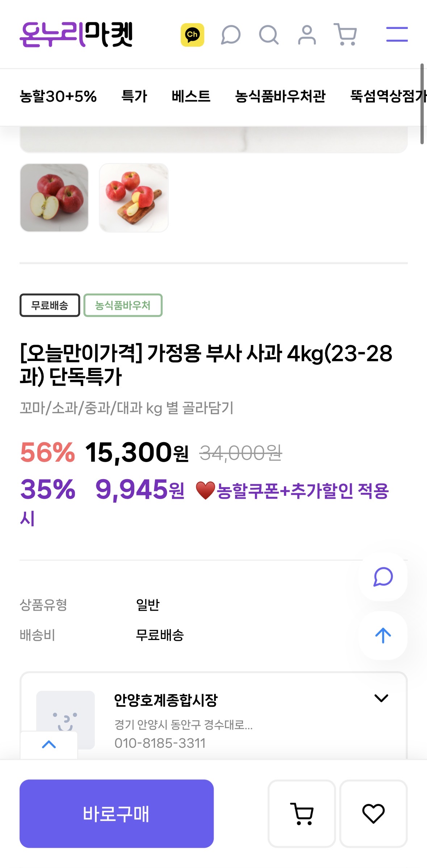The image size is (427, 868).
Task: Expand the bottom-left up chevron panel
Action: tap(49, 744)
